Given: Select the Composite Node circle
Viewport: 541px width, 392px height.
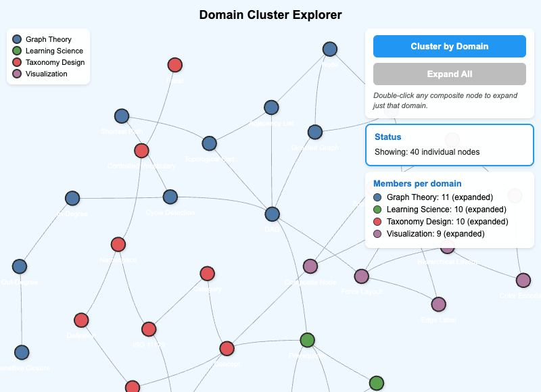Looking at the screenshot, I should [x=310, y=266].
